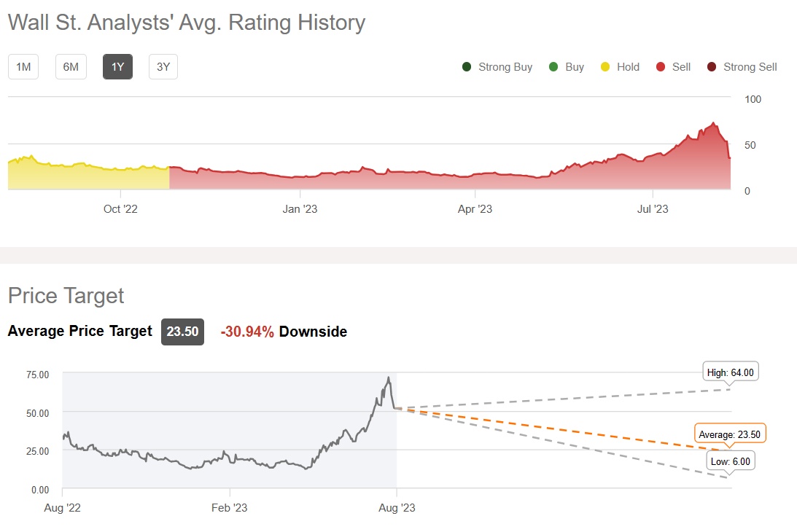Click the active 1Y range button
The width and height of the screenshot is (797, 532).
tap(117, 67)
